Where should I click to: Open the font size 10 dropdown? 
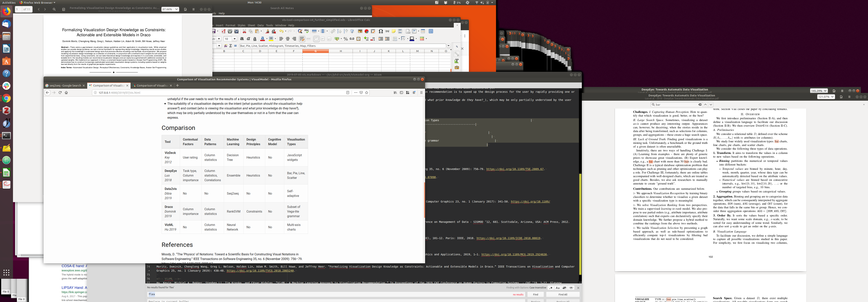[235, 39]
